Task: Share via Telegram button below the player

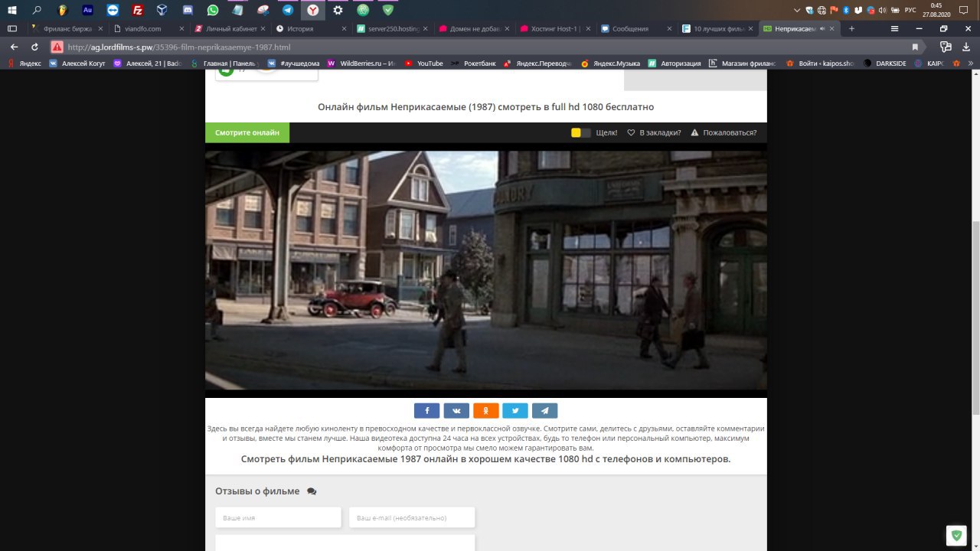Action: click(544, 410)
